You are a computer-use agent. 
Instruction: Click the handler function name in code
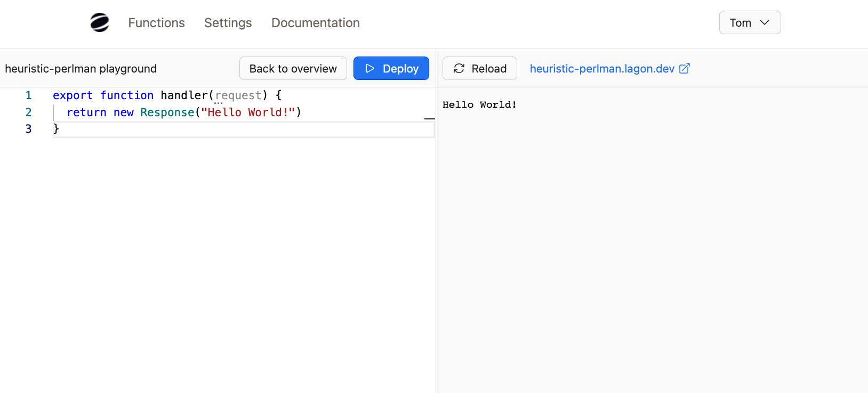184,95
